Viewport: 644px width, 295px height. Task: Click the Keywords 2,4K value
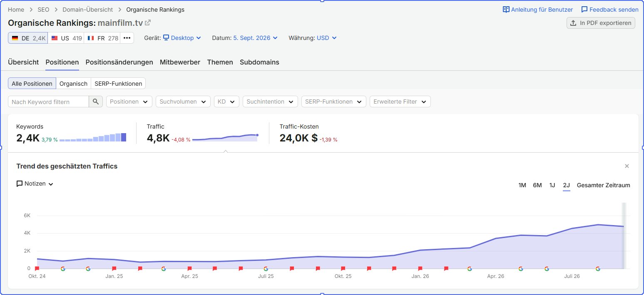28,139
